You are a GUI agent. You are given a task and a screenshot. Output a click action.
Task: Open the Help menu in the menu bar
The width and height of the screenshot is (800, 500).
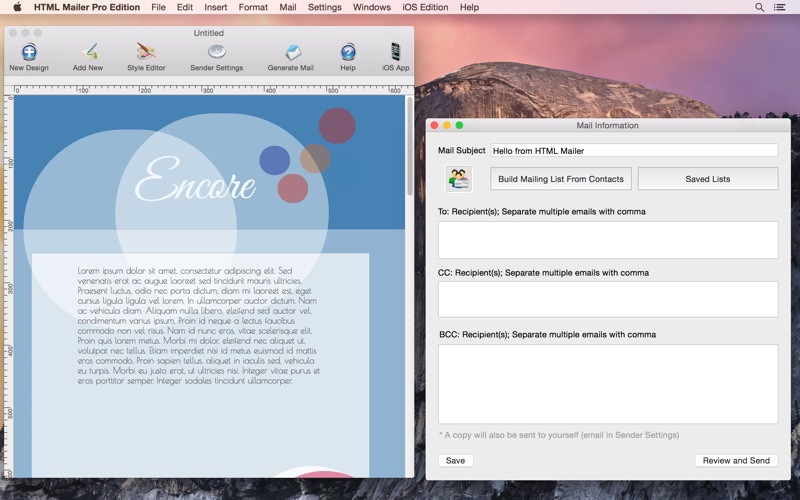tap(469, 7)
